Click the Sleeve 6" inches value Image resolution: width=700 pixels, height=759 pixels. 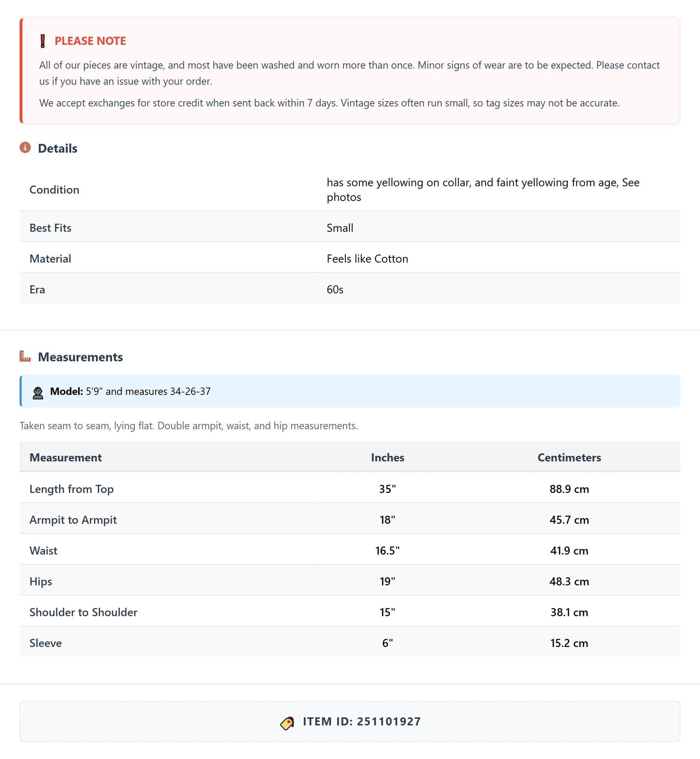[x=388, y=643]
